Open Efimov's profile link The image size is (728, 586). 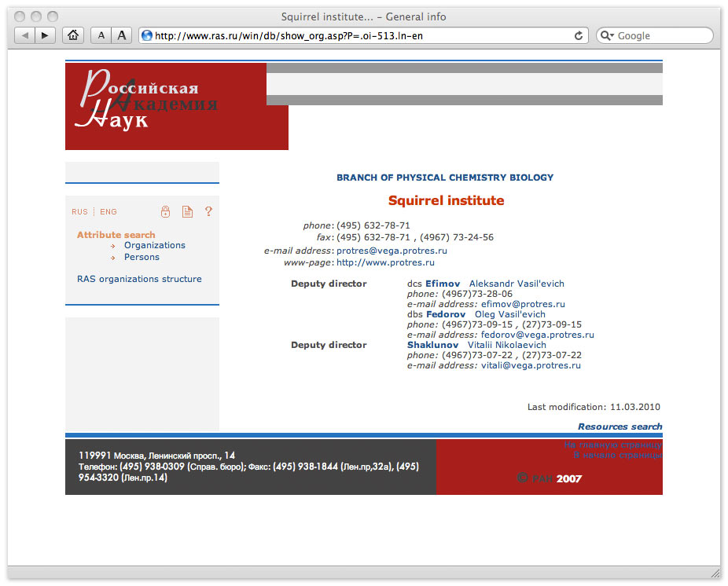443,284
